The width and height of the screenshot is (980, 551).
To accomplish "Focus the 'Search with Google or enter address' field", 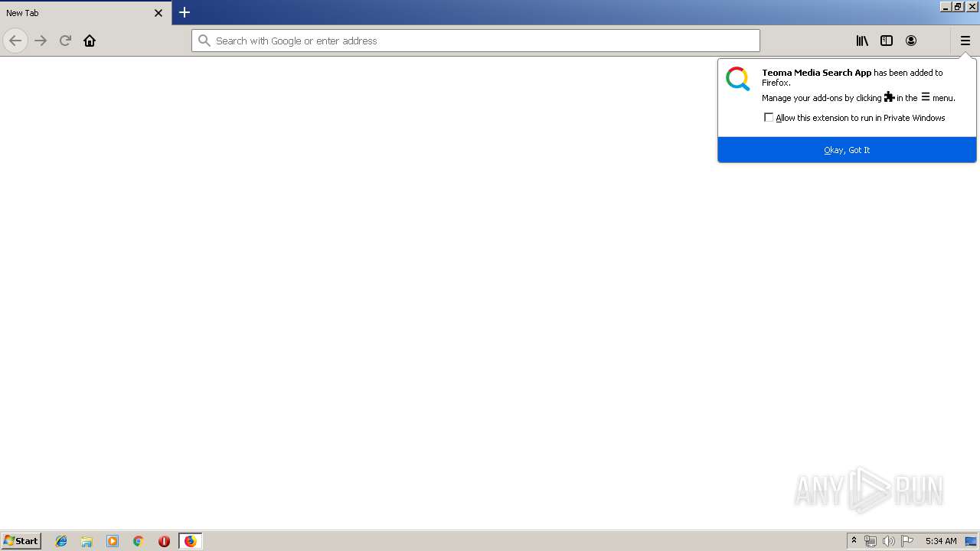I will (475, 41).
